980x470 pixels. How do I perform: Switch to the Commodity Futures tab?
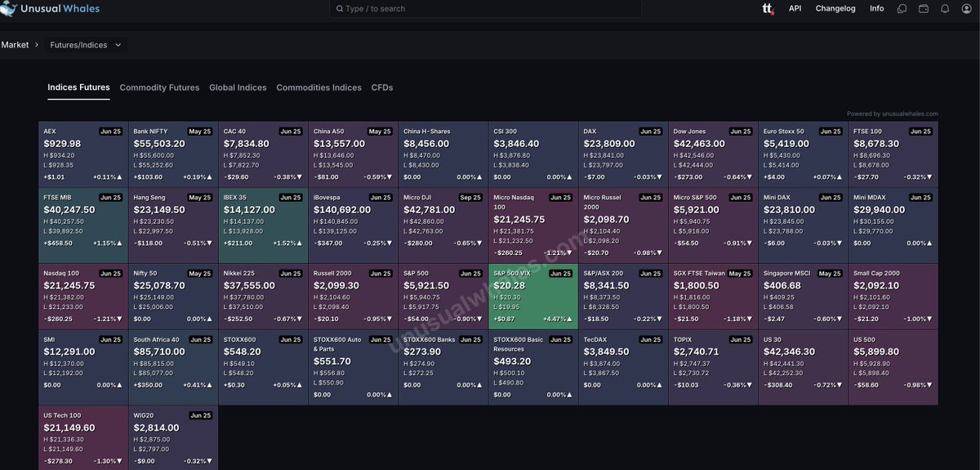(x=159, y=87)
